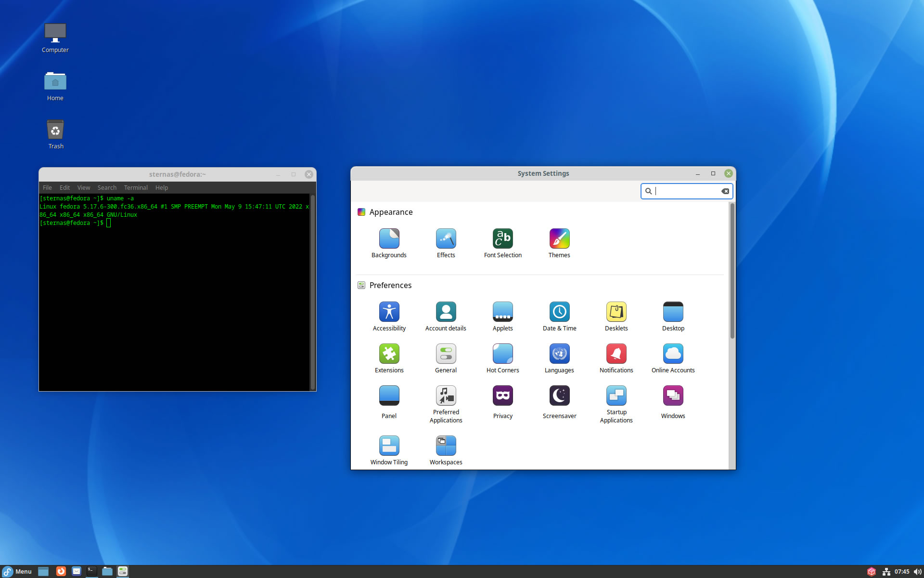
Task: Open the Terminal menu in terminal window
Action: pos(136,188)
